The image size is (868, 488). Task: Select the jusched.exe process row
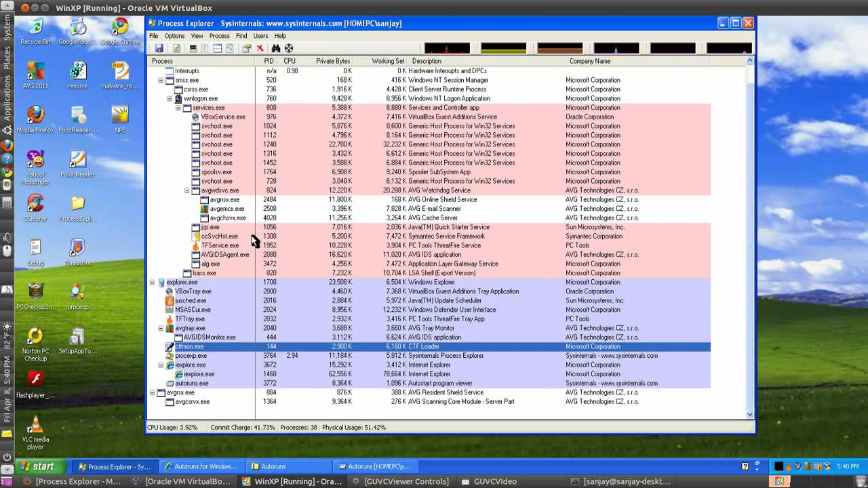[429, 300]
